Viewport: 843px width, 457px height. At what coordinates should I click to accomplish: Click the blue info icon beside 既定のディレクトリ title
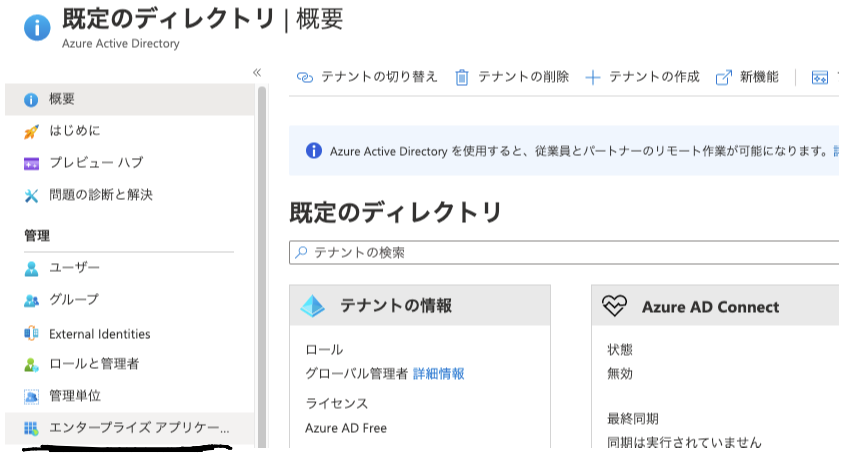37,27
